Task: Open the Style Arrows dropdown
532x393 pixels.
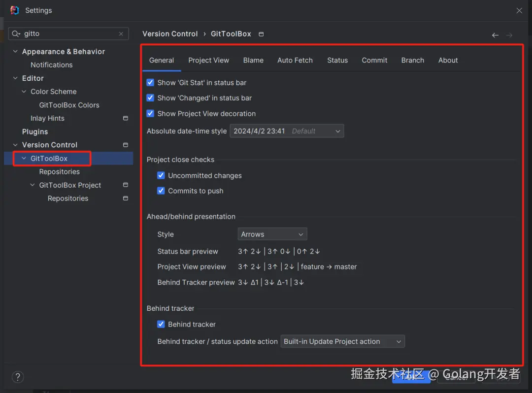Action: click(x=272, y=234)
